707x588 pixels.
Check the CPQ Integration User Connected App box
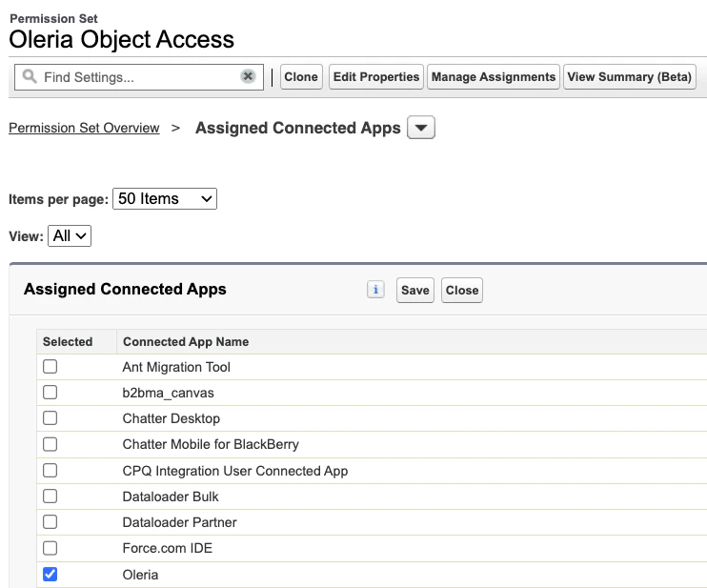(x=50, y=471)
